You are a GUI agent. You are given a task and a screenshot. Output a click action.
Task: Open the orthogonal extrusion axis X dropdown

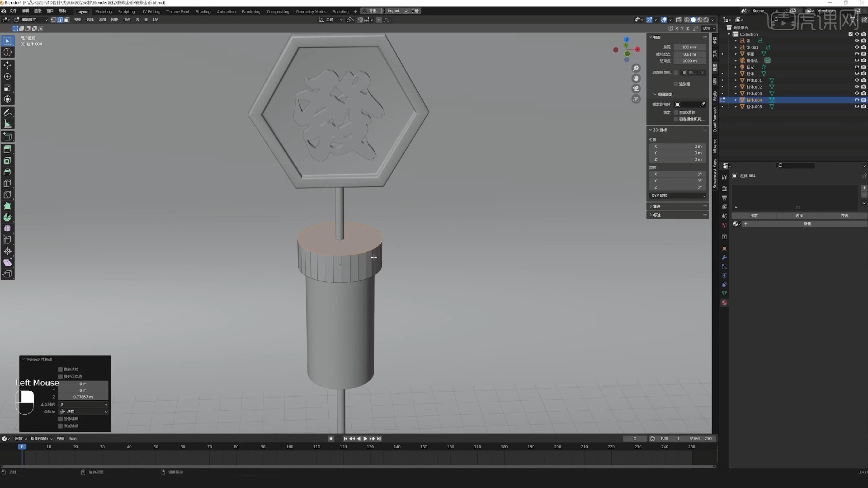click(x=83, y=404)
